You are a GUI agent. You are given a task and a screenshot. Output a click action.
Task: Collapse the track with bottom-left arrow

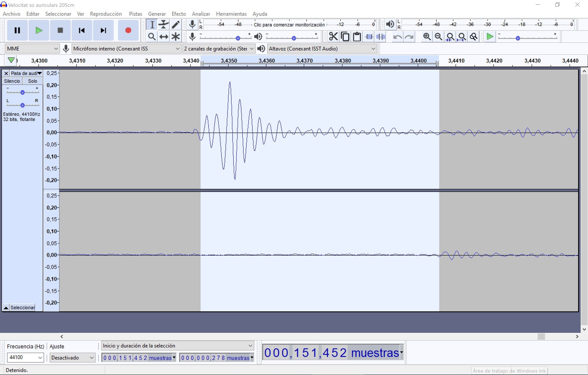[6, 308]
